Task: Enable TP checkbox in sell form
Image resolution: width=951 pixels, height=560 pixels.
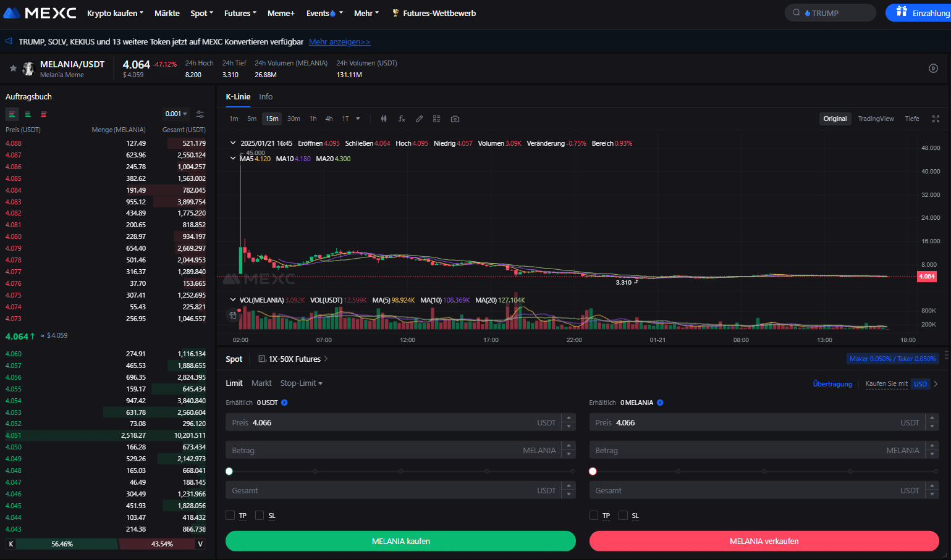Action: click(x=593, y=516)
